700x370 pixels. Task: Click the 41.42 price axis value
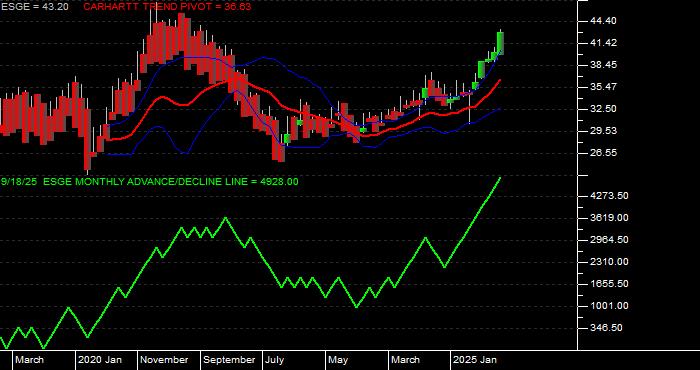click(603, 43)
